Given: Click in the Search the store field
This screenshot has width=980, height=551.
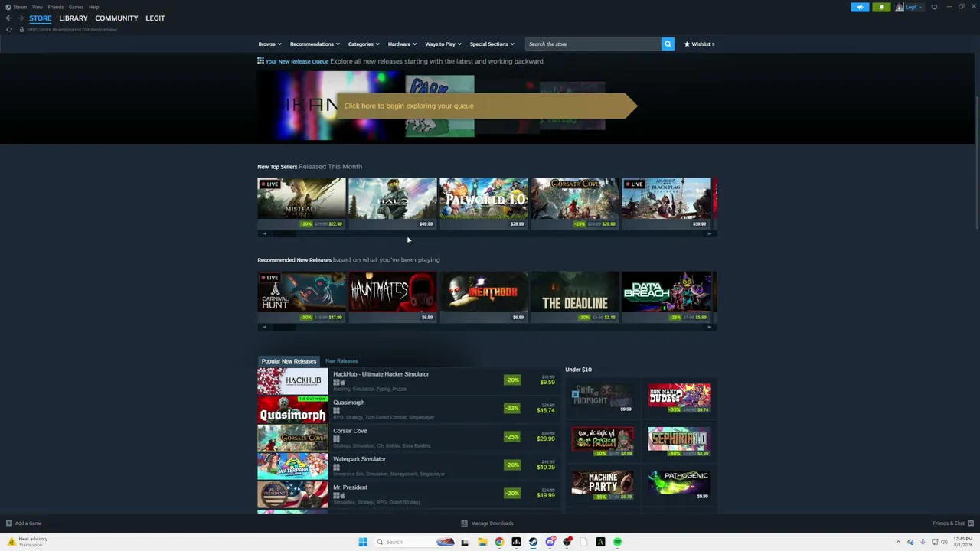Looking at the screenshot, I should coord(593,44).
